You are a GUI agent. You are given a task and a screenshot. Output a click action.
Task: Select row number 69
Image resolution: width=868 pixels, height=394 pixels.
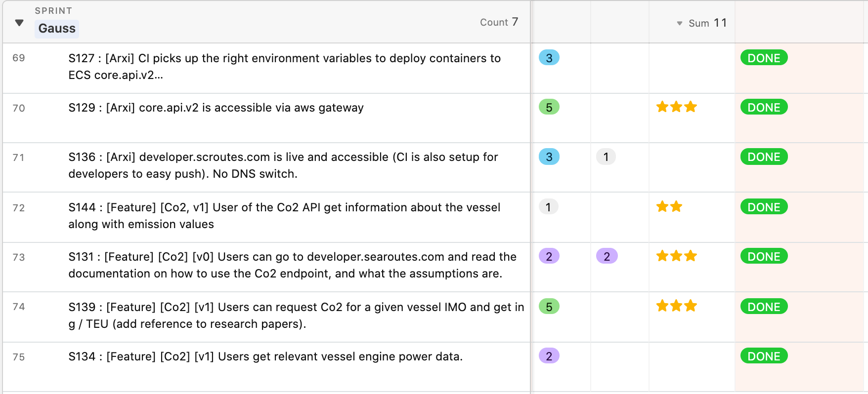pyautogui.click(x=19, y=58)
